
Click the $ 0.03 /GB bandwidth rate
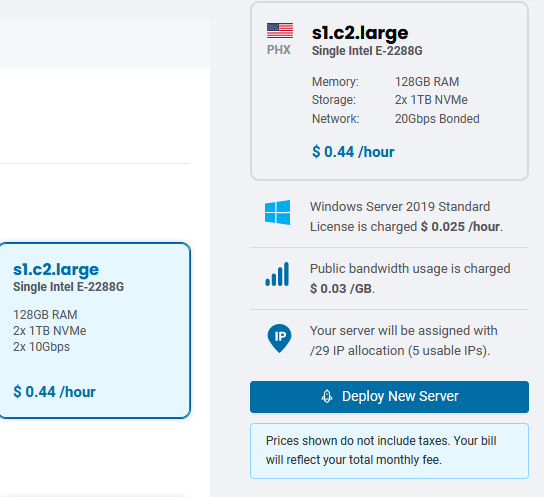(x=341, y=289)
